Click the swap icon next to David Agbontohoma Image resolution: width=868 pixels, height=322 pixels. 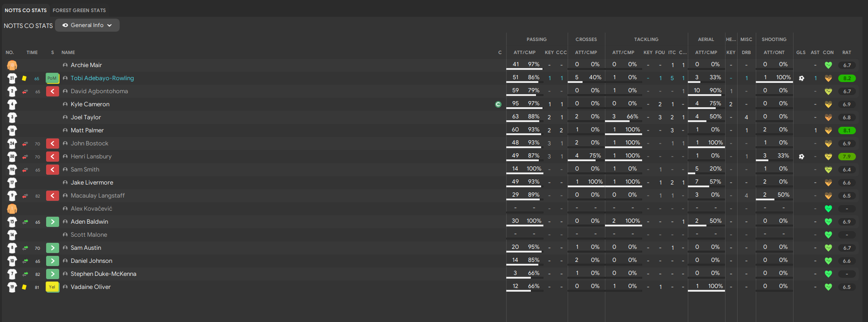click(x=25, y=91)
